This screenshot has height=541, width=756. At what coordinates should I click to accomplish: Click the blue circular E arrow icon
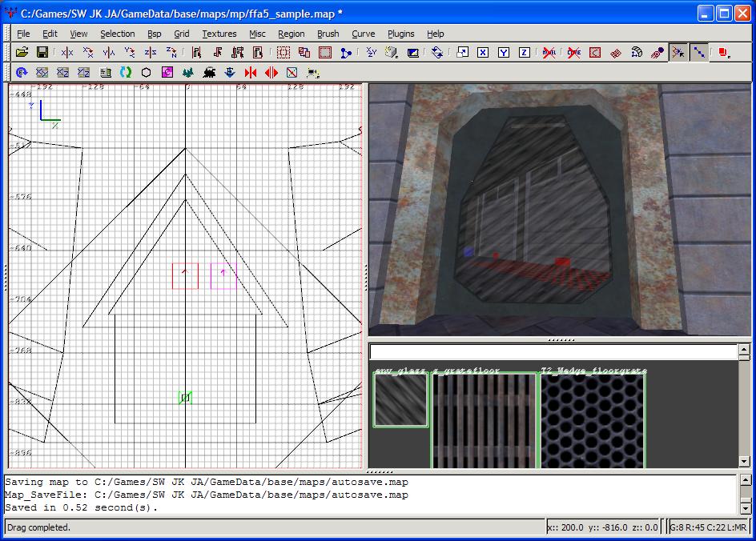[x=21, y=72]
